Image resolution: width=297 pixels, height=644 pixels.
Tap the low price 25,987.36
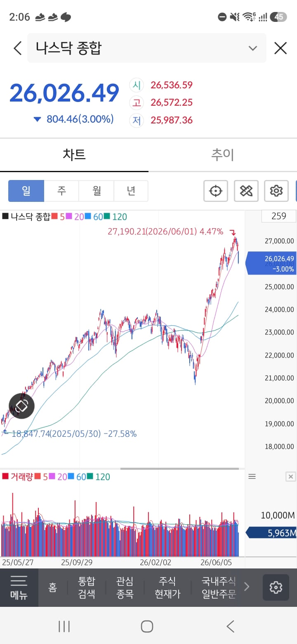[x=172, y=120]
